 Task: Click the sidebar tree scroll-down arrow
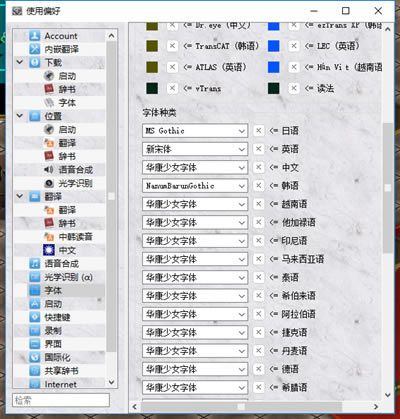click(x=111, y=382)
